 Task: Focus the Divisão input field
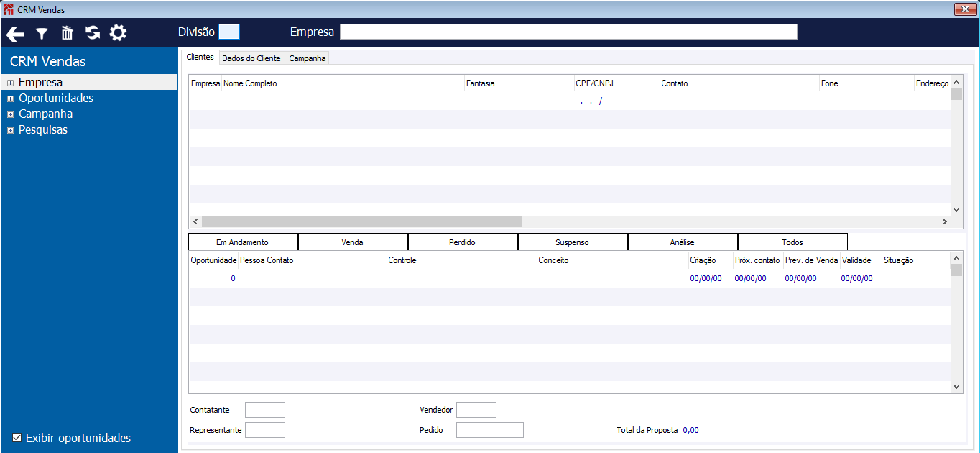229,32
